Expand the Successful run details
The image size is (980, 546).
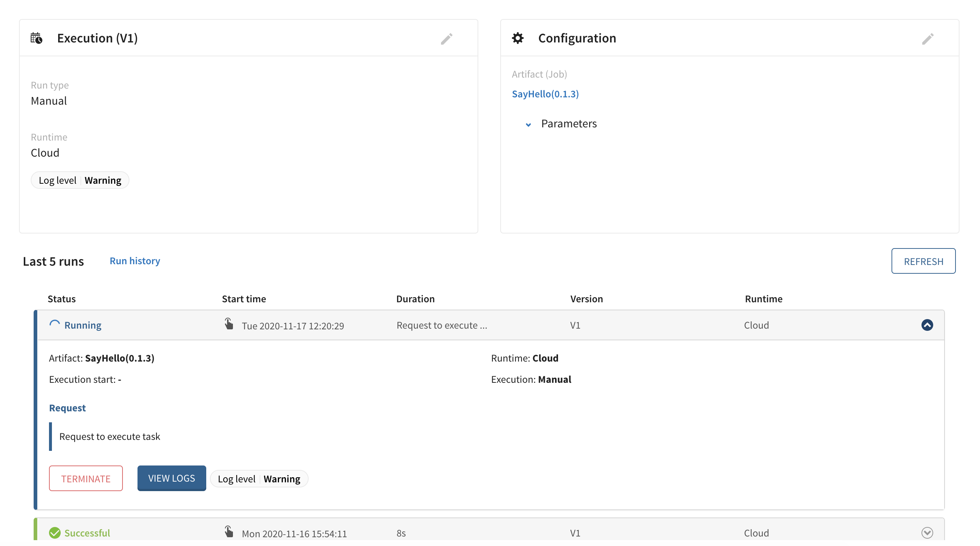927,533
